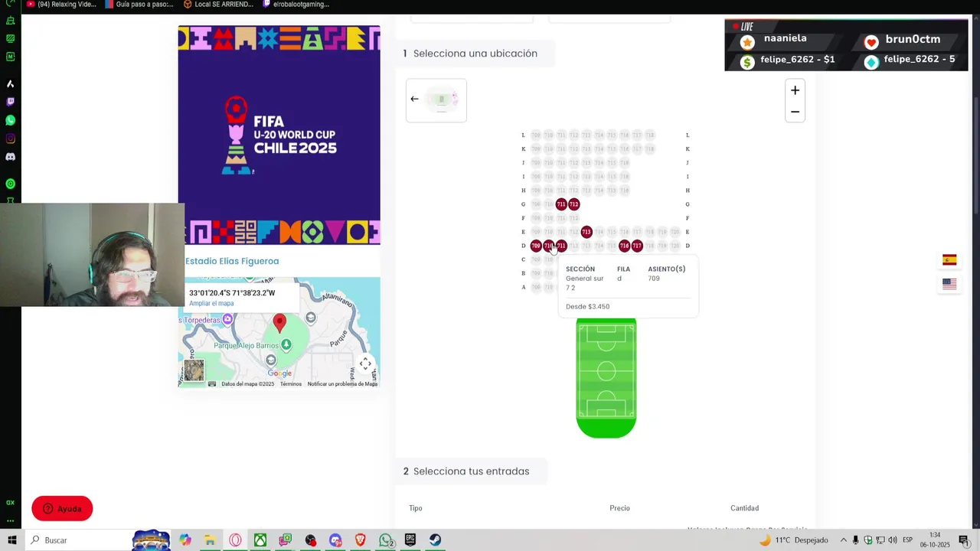Open map keyboard shortcuts icon
Image resolution: width=980 pixels, height=551 pixels.
[212, 384]
